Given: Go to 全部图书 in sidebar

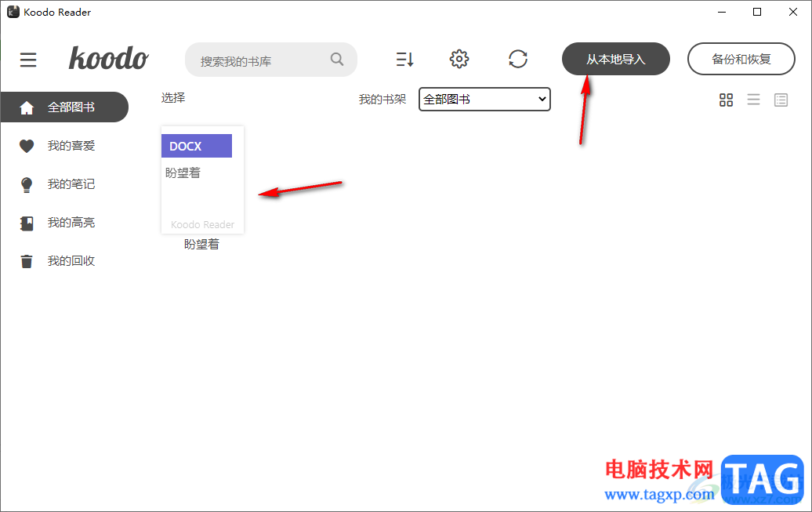Looking at the screenshot, I should [x=64, y=107].
